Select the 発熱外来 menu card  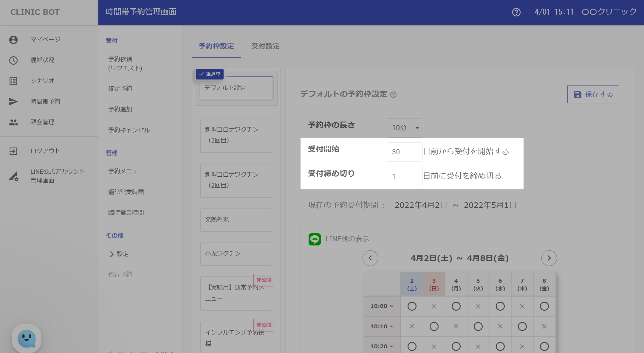pyautogui.click(x=236, y=220)
